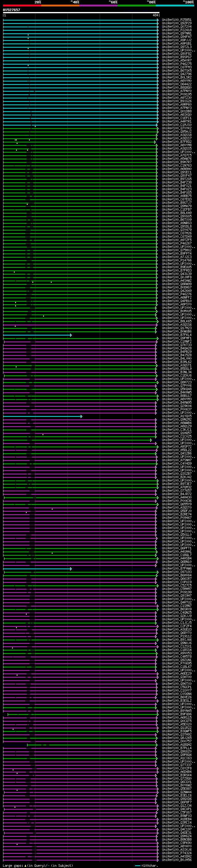
Task: Select UniRef100_A4RTR1 hit label
Action: [x=177, y=122]
